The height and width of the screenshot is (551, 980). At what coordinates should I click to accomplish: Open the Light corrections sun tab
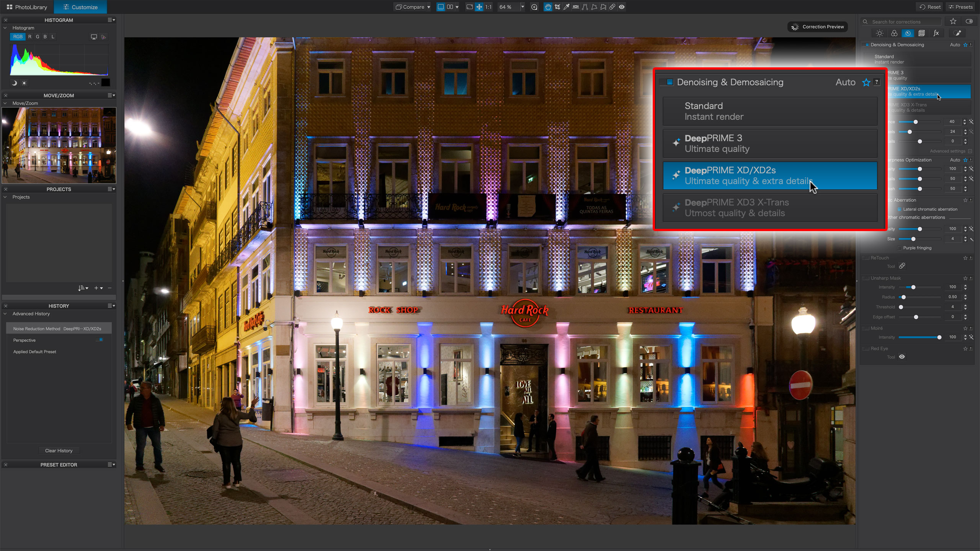(880, 33)
